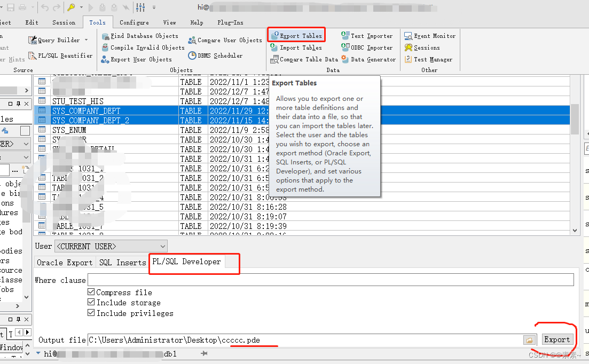Click the Redo arrow icon

(57, 7)
